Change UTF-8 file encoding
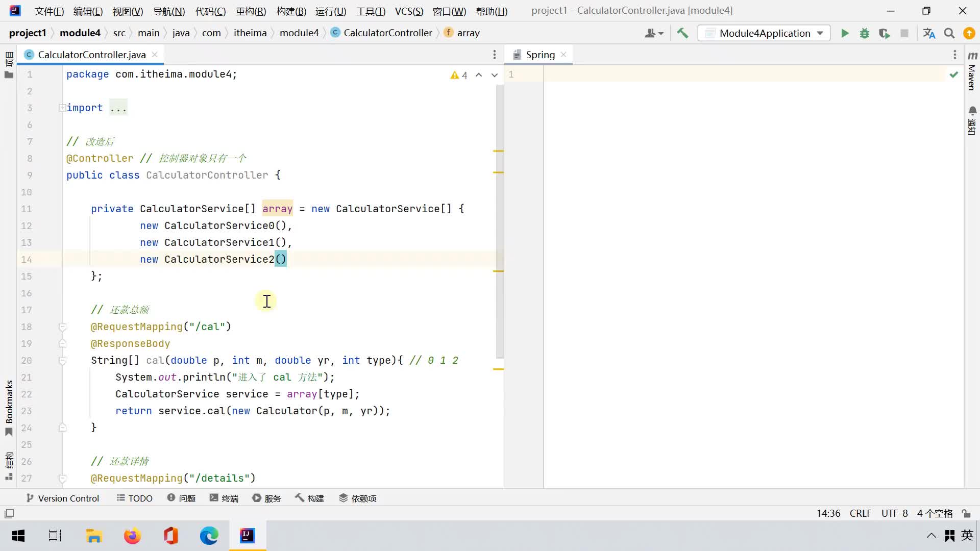This screenshot has height=551, width=980. click(x=894, y=513)
